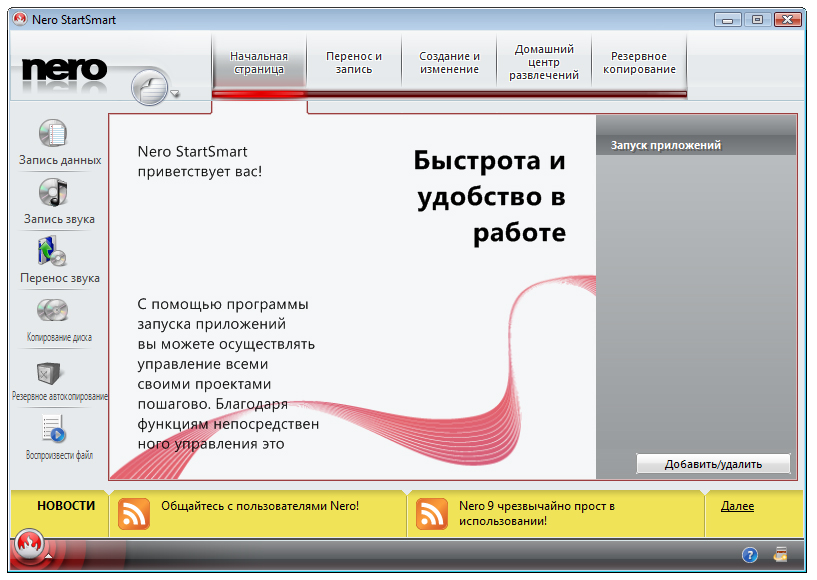Viewport: 817px width, 580px height.
Task: Click the red Nero flame button
Action: (x=29, y=544)
